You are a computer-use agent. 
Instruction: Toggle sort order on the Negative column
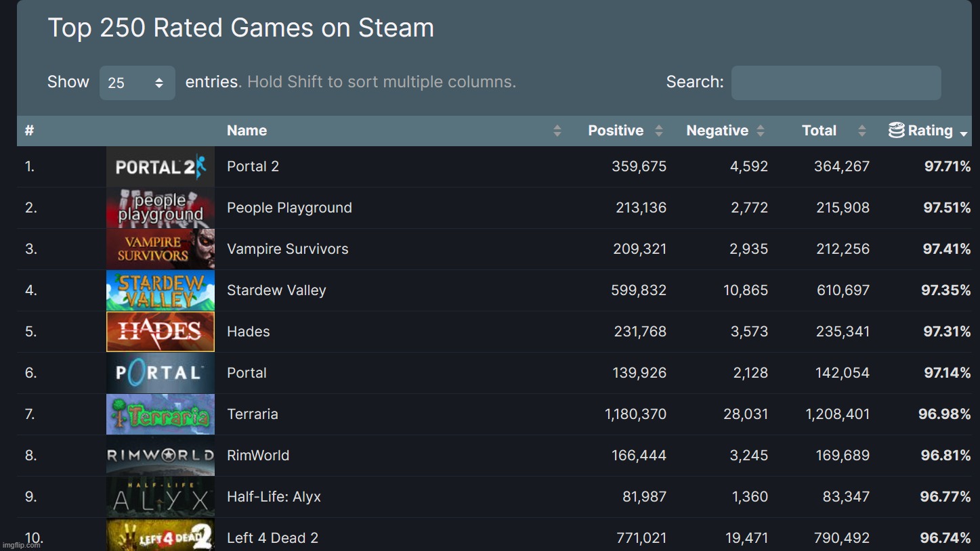(759, 130)
